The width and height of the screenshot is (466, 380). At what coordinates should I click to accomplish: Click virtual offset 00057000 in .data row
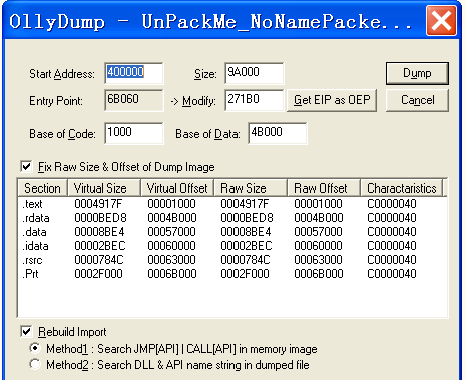coord(171,232)
